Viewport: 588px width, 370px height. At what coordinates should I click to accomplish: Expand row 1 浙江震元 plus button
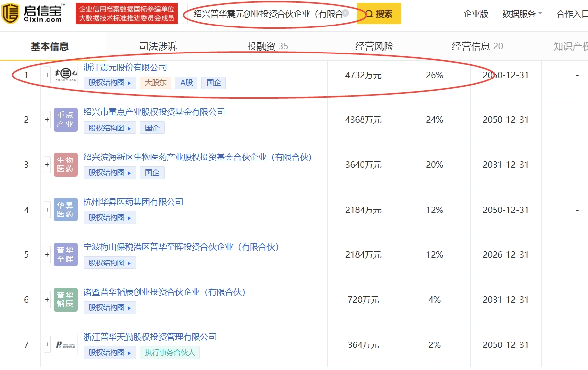pos(47,75)
